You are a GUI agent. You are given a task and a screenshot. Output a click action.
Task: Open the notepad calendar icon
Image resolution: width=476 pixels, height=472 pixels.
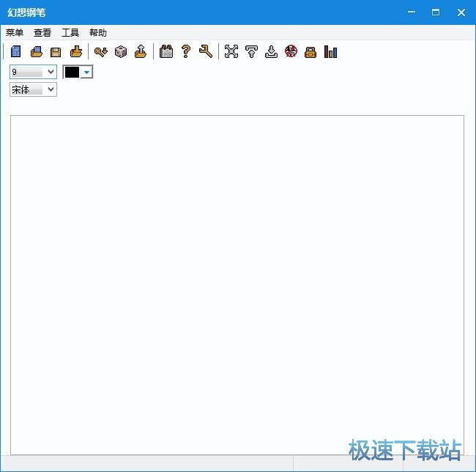point(166,51)
